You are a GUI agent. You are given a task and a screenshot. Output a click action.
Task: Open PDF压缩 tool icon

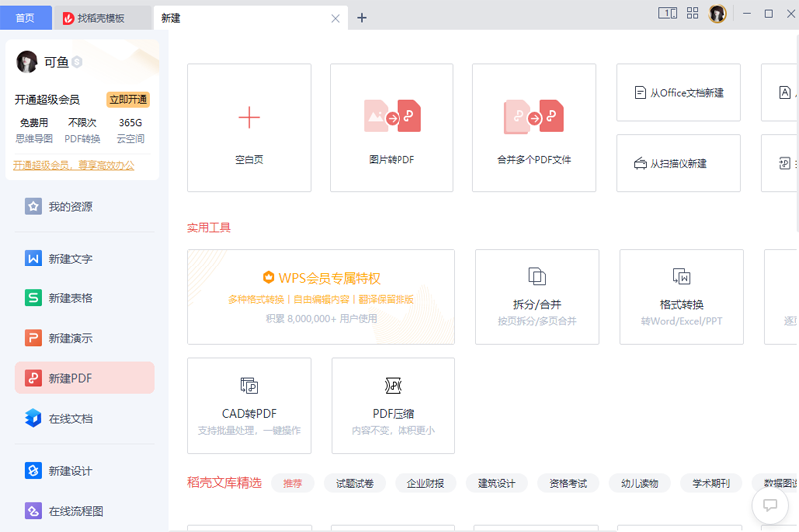click(393, 385)
